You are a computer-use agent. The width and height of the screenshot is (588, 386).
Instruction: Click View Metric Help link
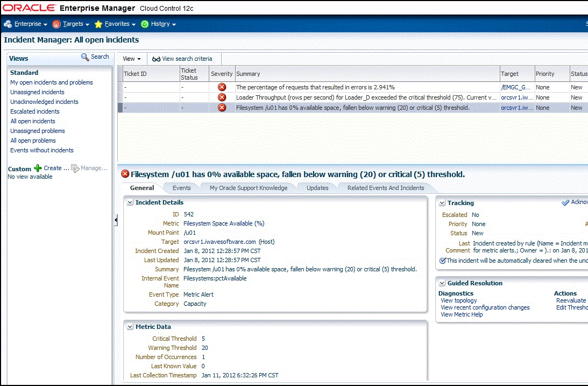pos(462,315)
